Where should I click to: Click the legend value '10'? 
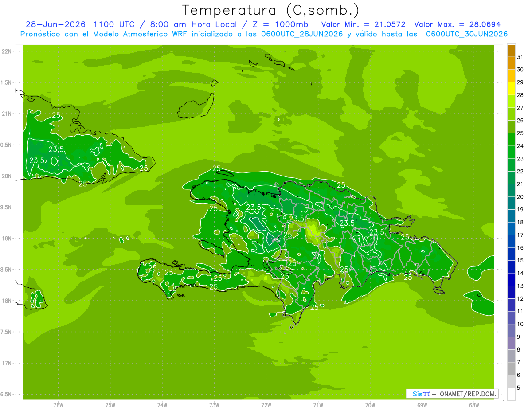click(520, 324)
